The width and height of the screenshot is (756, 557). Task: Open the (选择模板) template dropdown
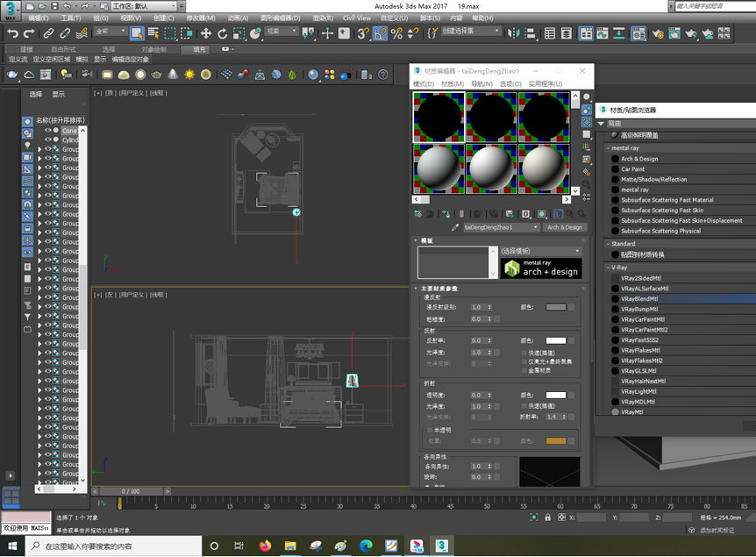point(540,251)
